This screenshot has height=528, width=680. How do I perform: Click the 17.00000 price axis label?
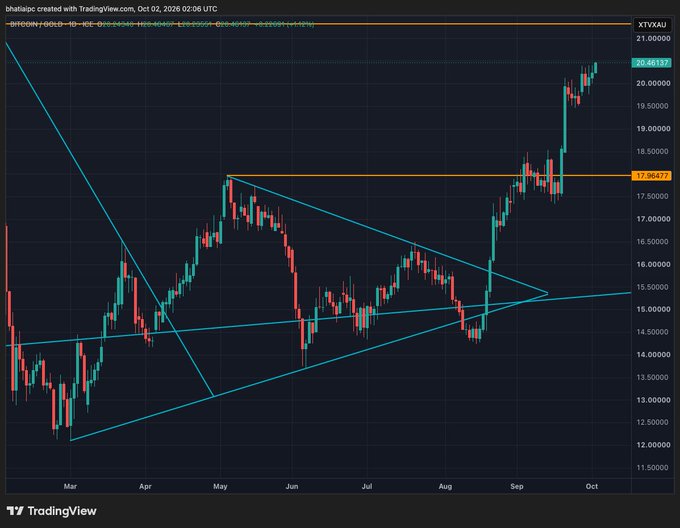click(653, 219)
